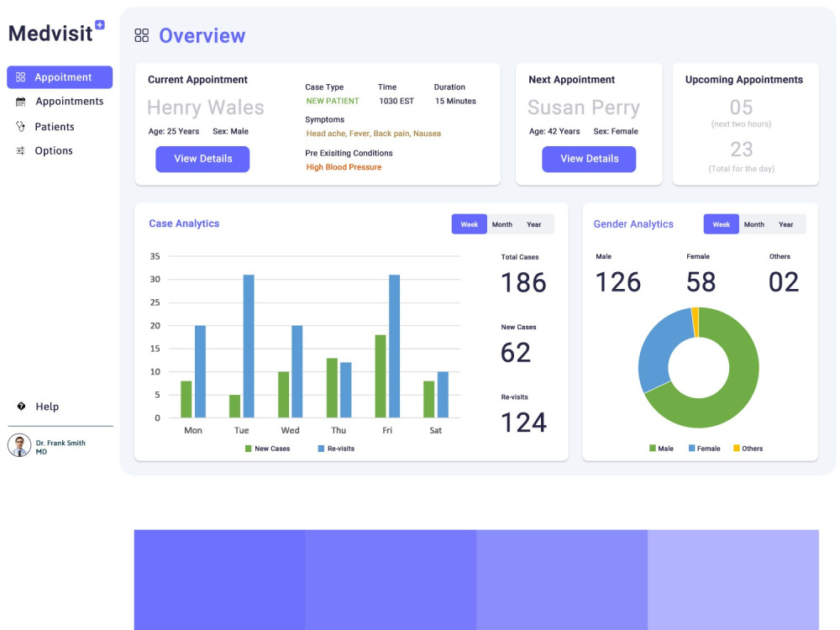Image resolution: width=840 pixels, height=630 pixels.
Task: Click the Gender Analytics heading
Action: (x=633, y=224)
